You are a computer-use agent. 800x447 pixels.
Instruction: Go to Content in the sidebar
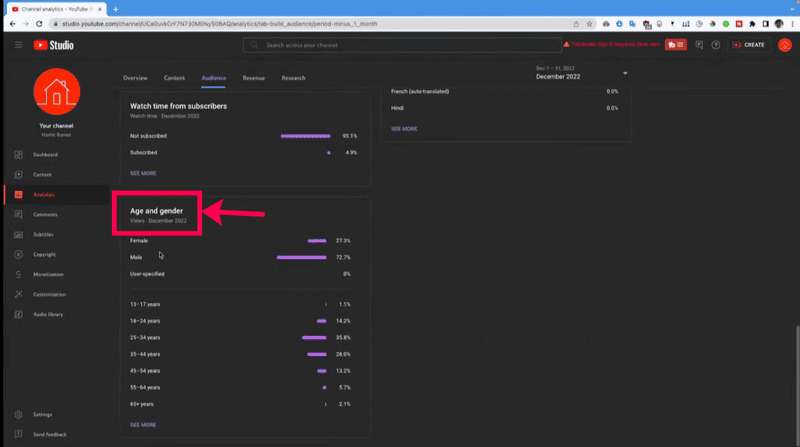click(x=42, y=175)
